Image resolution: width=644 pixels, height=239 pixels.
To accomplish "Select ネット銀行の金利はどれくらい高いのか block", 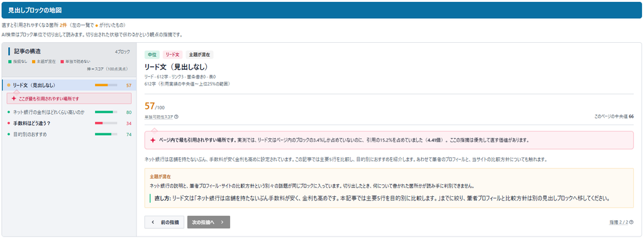I will tap(69, 112).
